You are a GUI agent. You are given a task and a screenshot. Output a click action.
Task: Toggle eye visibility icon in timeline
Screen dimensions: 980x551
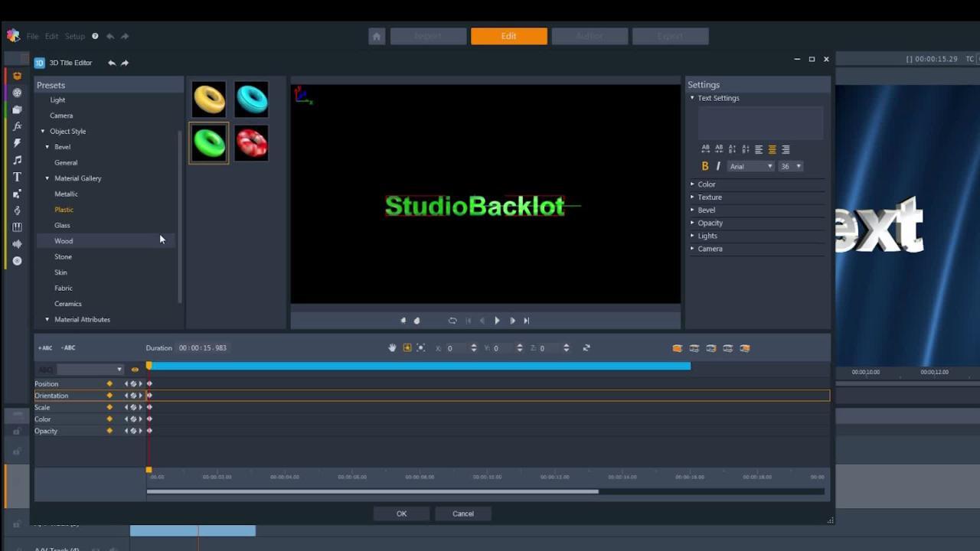[135, 370]
